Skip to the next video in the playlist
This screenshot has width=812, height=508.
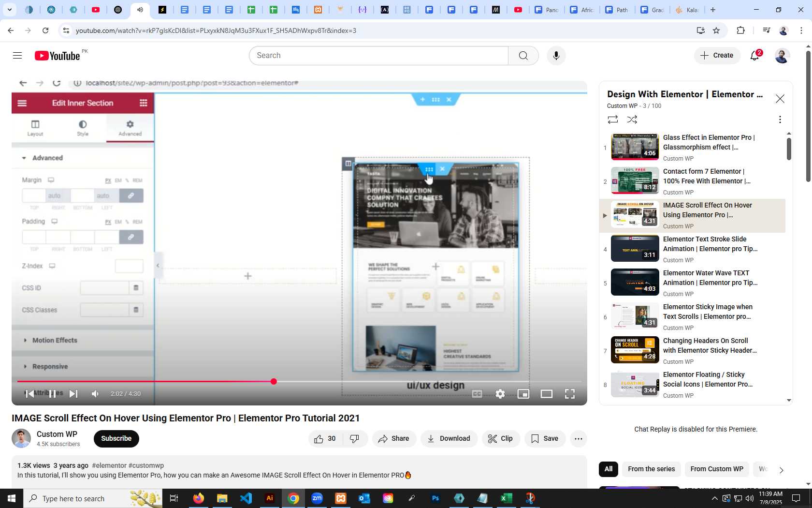click(x=73, y=394)
